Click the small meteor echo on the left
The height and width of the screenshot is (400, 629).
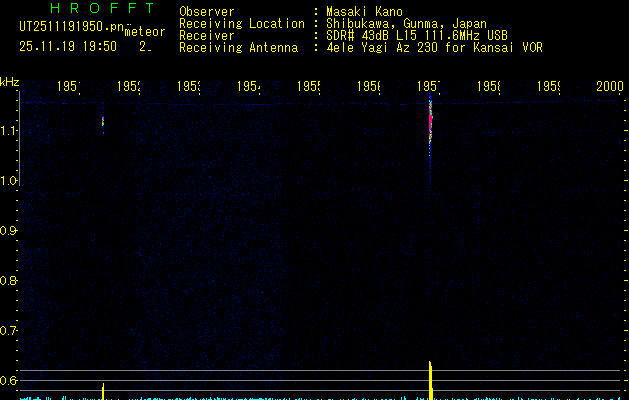pos(103,122)
